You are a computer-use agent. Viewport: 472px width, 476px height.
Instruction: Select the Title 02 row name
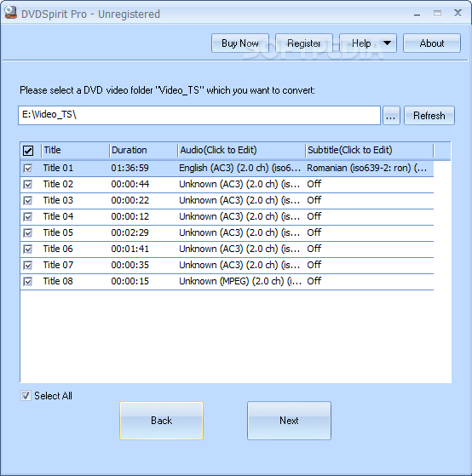tap(58, 184)
